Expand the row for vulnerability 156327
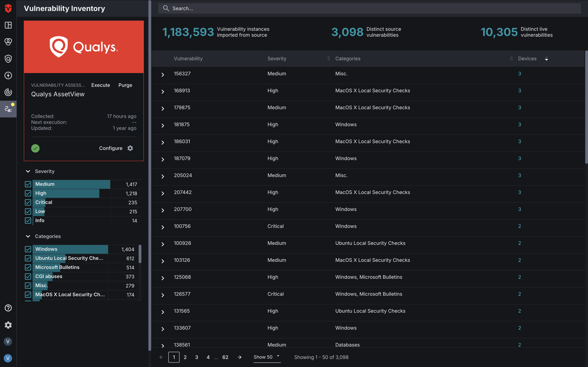This screenshot has width=588, height=367. pyautogui.click(x=163, y=74)
